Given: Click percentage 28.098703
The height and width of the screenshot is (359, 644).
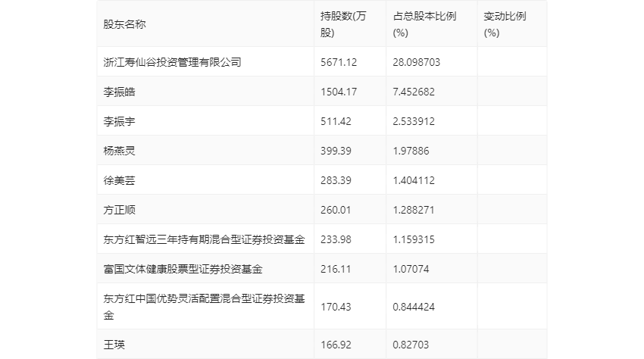Looking at the screenshot, I should (x=416, y=62).
